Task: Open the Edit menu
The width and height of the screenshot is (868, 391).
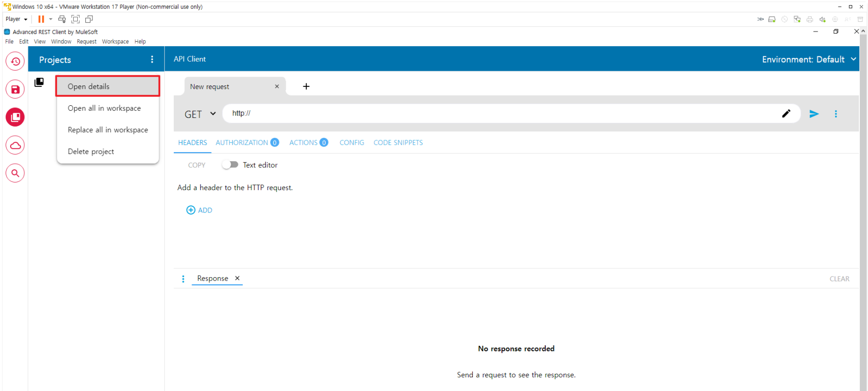Action: (x=24, y=42)
